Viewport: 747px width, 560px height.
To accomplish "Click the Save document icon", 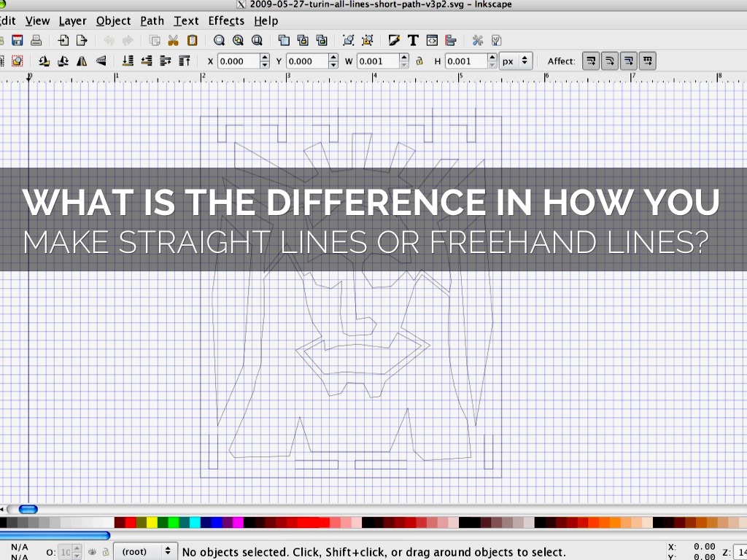I will [x=18, y=41].
